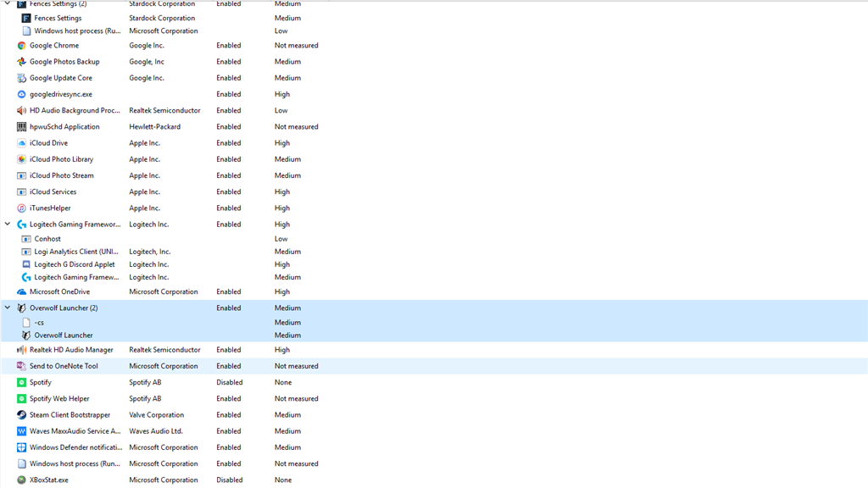Click the Realtek Semiconductor publisher for HD Audio Background
This screenshot has width=868, height=488.
click(164, 111)
